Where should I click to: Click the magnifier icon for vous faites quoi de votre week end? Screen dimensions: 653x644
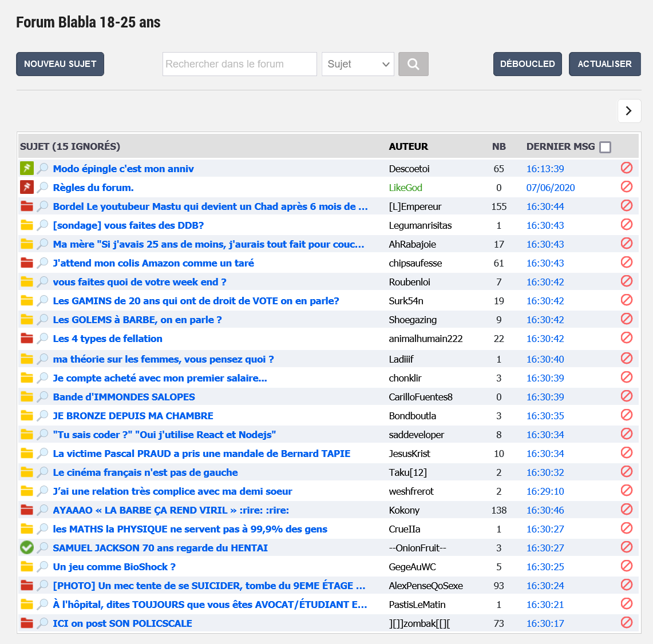pos(42,282)
